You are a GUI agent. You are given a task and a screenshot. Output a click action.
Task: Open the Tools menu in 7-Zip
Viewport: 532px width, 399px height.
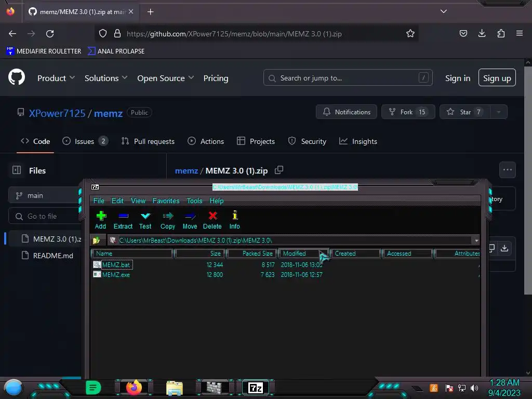[194, 201]
